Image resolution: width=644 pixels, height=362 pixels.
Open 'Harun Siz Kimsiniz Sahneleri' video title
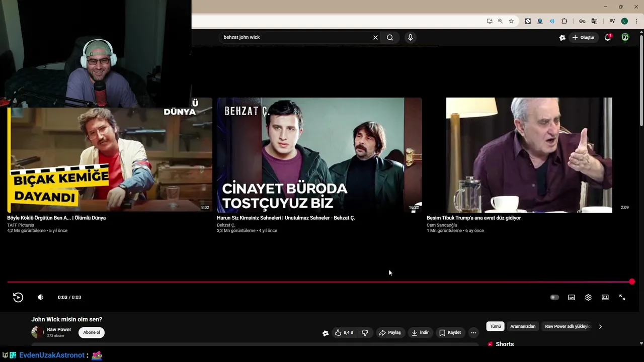[x=286, y=218]
